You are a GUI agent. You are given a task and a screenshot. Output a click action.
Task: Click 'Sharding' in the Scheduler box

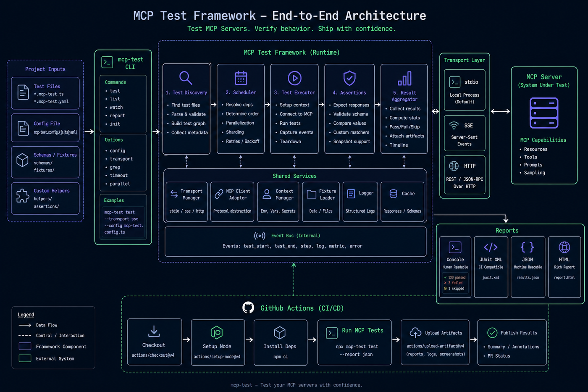click(x=235, y=132)
